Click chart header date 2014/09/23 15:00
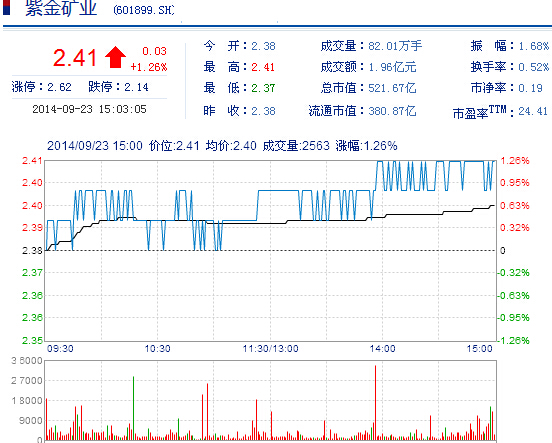 95,145
